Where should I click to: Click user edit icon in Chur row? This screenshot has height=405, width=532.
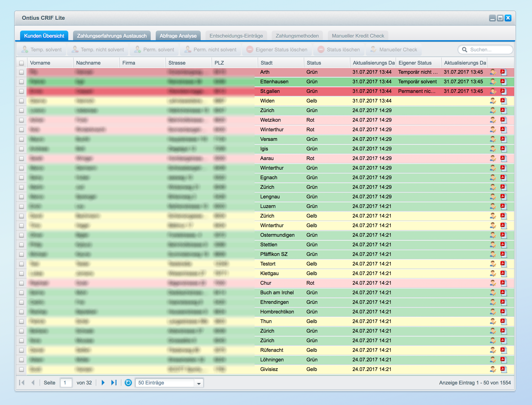coord(493,283)
